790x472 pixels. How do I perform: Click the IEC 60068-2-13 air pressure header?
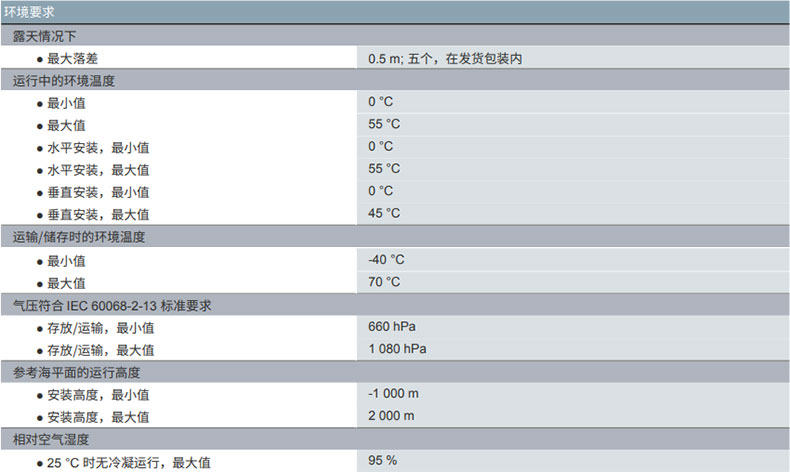point(111,305)
